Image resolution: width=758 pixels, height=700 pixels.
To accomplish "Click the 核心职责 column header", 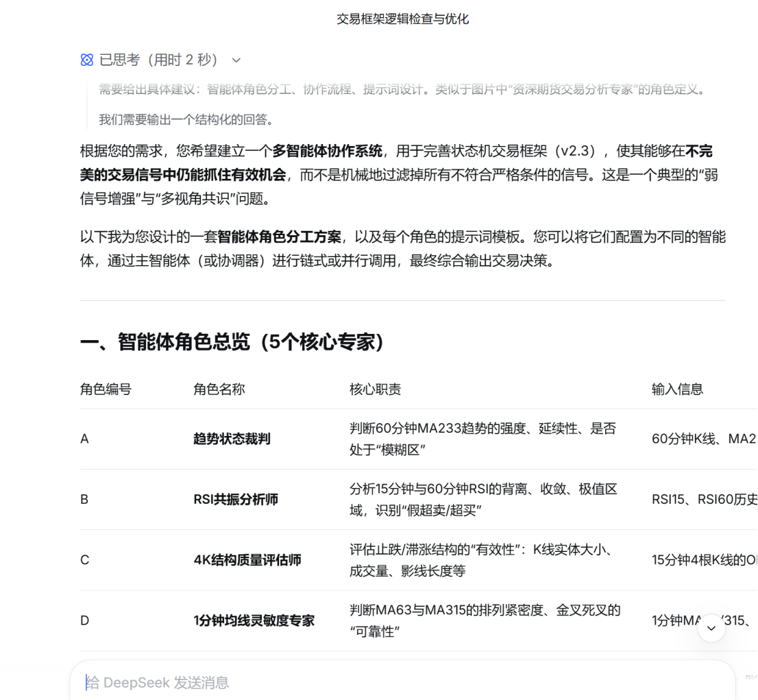I will 375,389.
